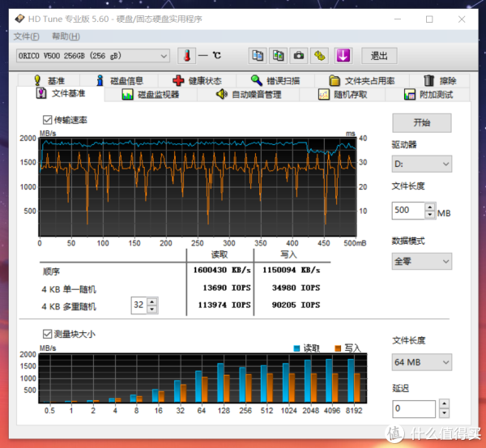Click the 延迟 delay input field
The image size is (486, 448).
click(414, 408)
